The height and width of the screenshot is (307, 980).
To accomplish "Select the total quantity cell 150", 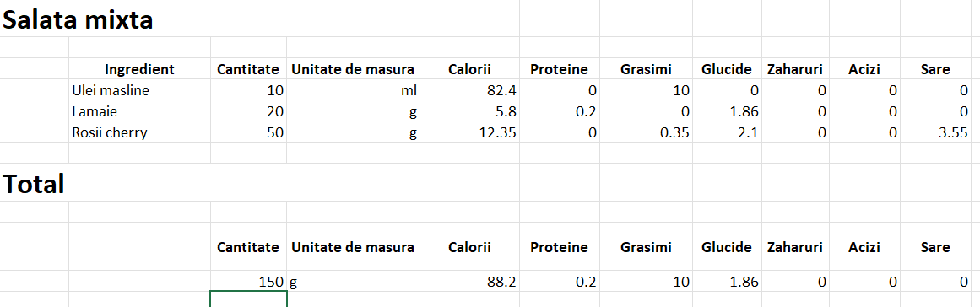I will 249,282.
